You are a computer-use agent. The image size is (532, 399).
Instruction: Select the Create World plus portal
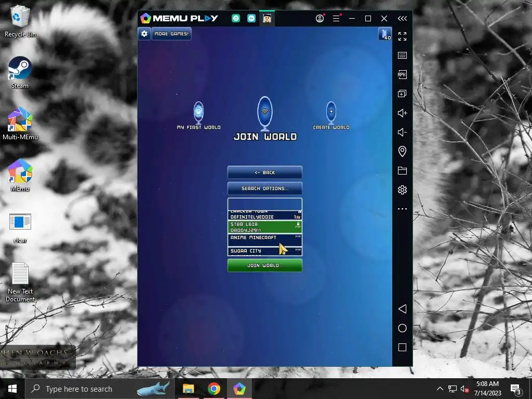[x=331, y=116]
